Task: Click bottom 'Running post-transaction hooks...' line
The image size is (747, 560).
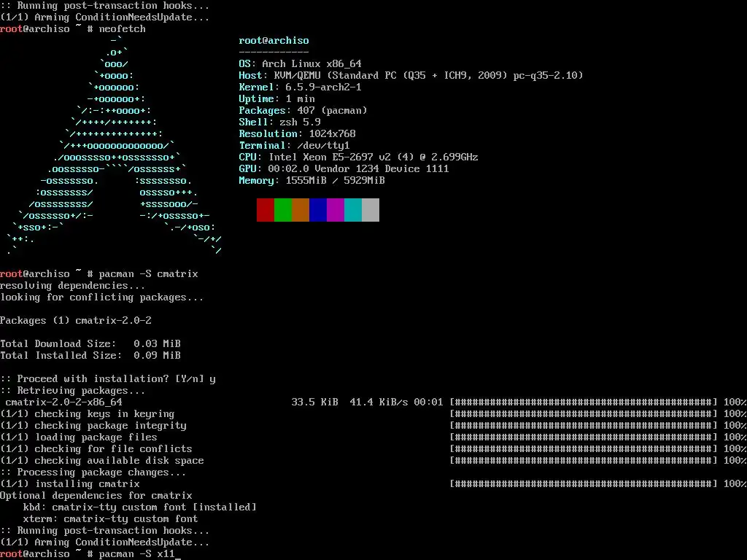Action: coord(105,531)
